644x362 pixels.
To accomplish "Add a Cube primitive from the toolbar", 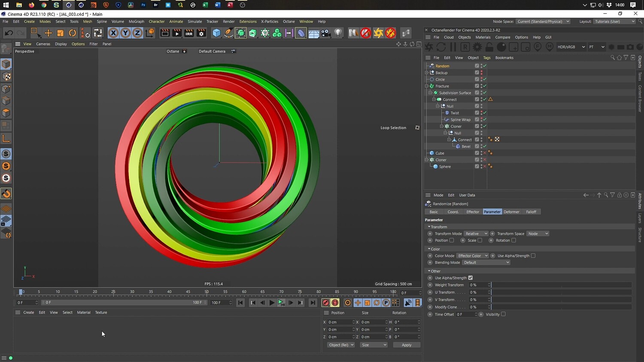I will (x=216, y=33).
